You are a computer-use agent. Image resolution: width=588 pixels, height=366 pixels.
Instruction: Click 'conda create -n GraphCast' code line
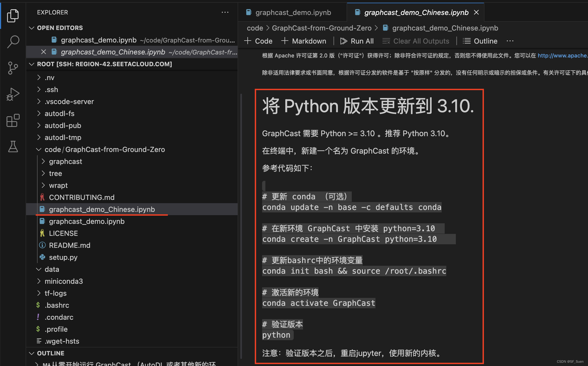350,239
